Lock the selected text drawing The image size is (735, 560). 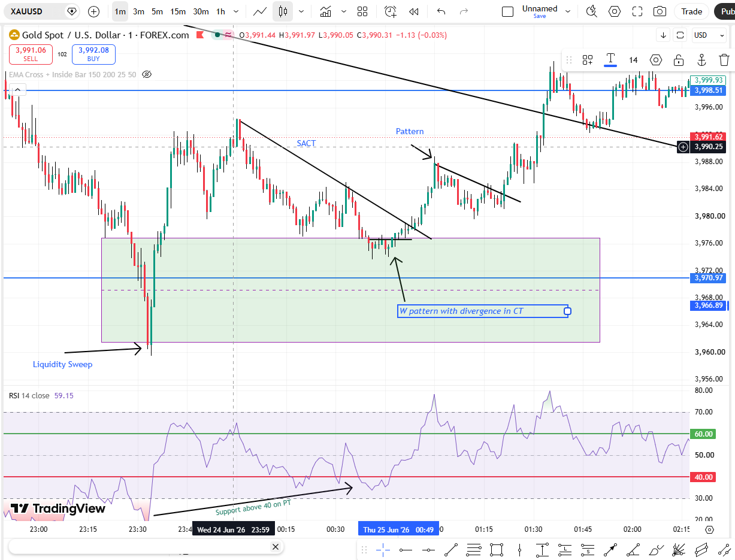click(x=679, y=60)
